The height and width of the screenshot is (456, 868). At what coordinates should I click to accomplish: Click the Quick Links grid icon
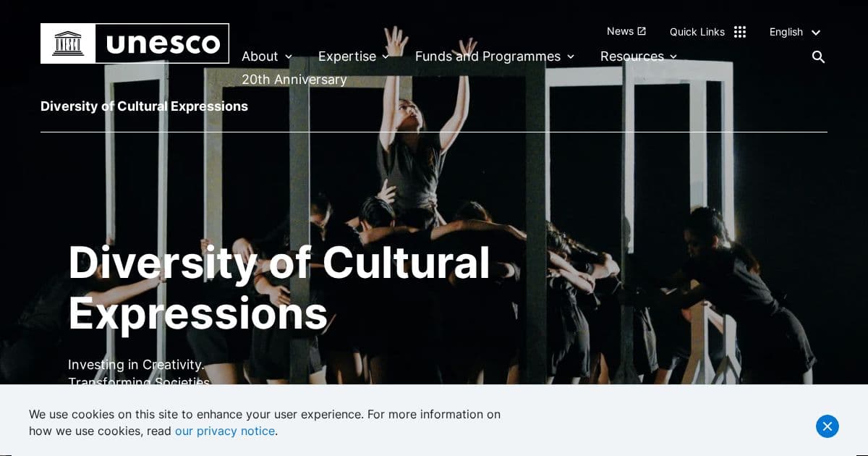tap(739, 32)
